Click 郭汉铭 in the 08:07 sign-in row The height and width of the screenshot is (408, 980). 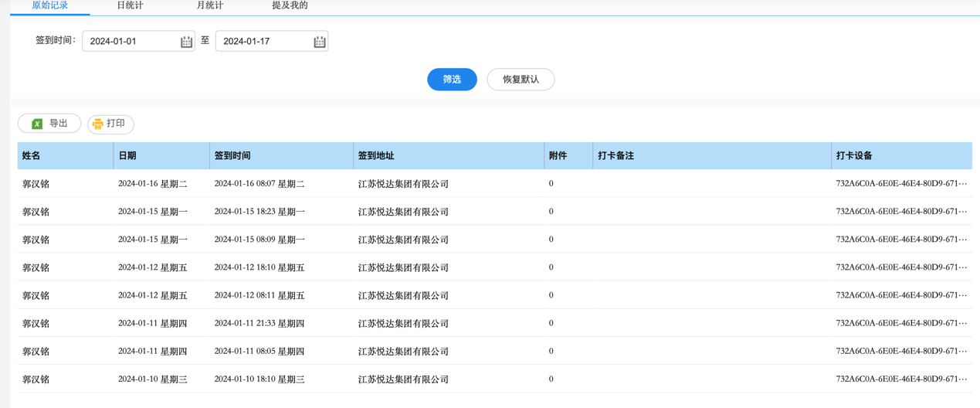pos(36,184)
